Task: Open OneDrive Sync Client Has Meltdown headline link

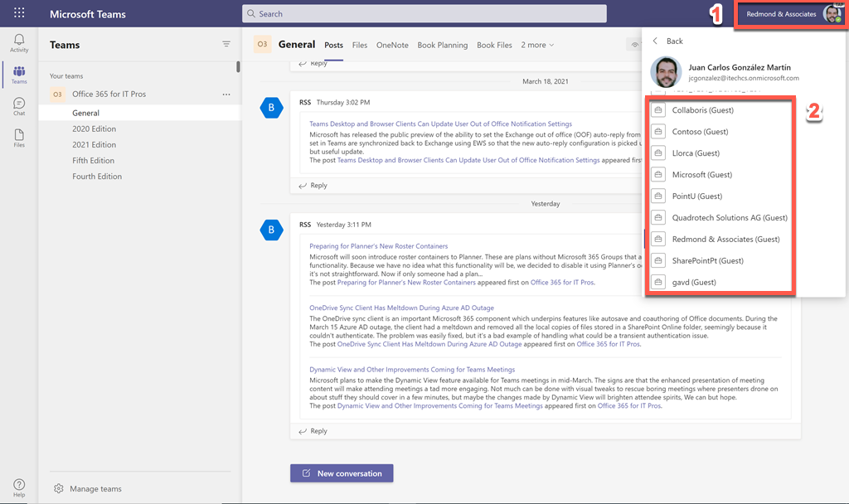Action: click(x=401, y=308)
